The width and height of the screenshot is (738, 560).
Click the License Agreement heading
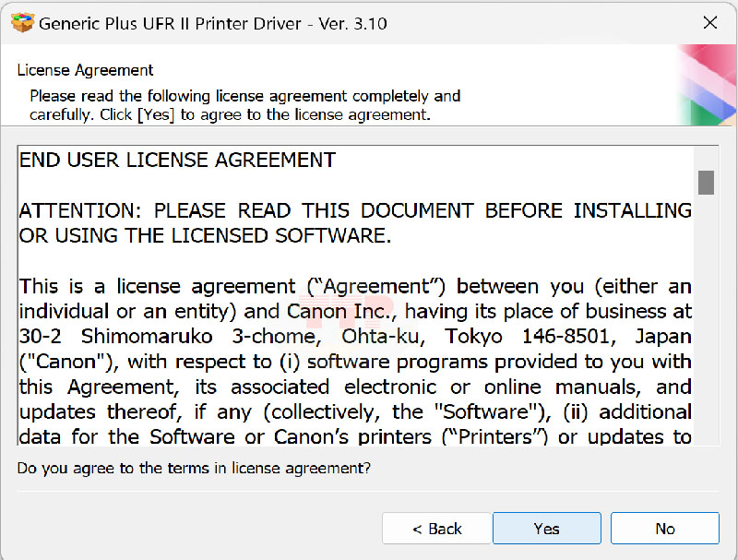point(85,70)
